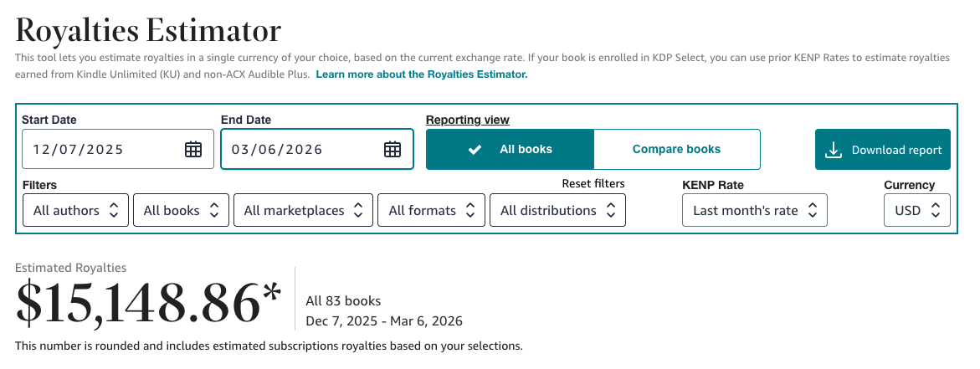Switch to Compare books reporting view
The height and width of the screenshot is (369, 980).
(676, 150)
